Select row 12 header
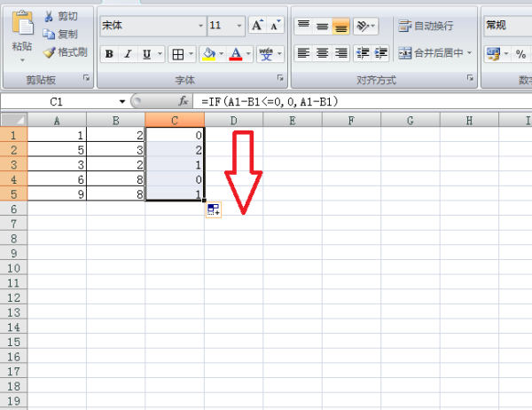This screenshot has height=410, width=532. pyautogui.click(x=13, y=297)
